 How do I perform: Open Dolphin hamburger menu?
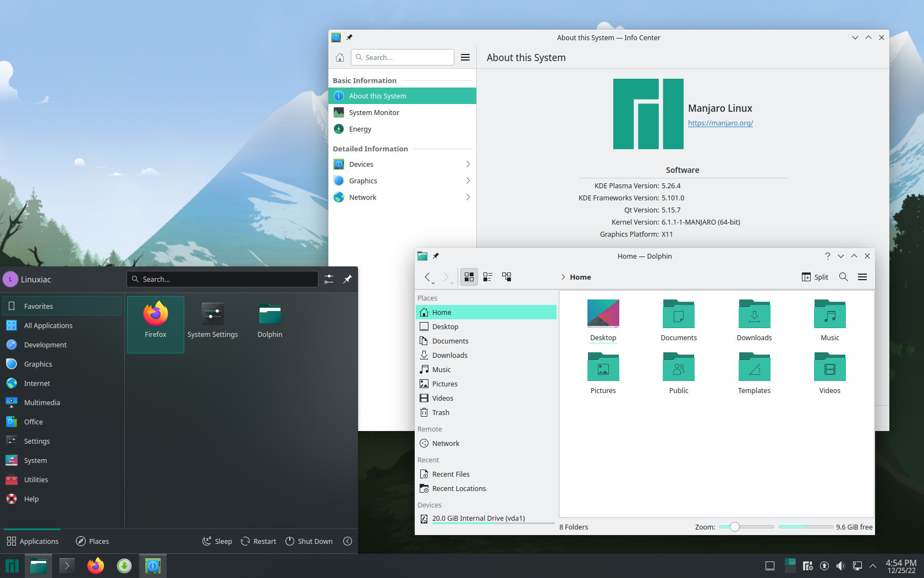(862, 277)
